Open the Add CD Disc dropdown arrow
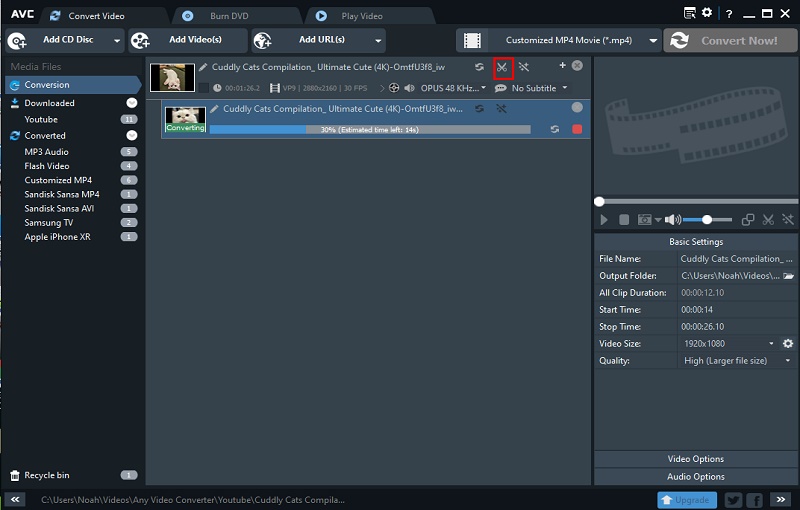Viewport: 800px width, 510px height. pyautogui.click(x=117, y=41)
